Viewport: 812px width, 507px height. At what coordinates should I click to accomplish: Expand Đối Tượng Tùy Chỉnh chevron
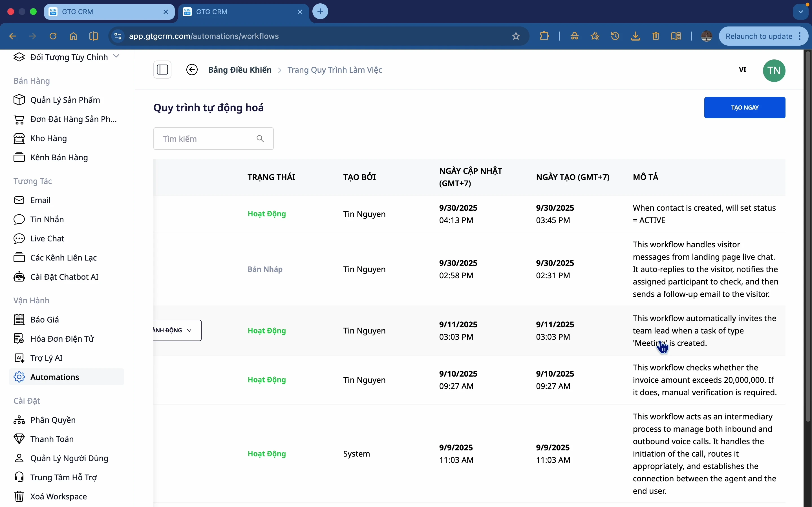point(116,56)
